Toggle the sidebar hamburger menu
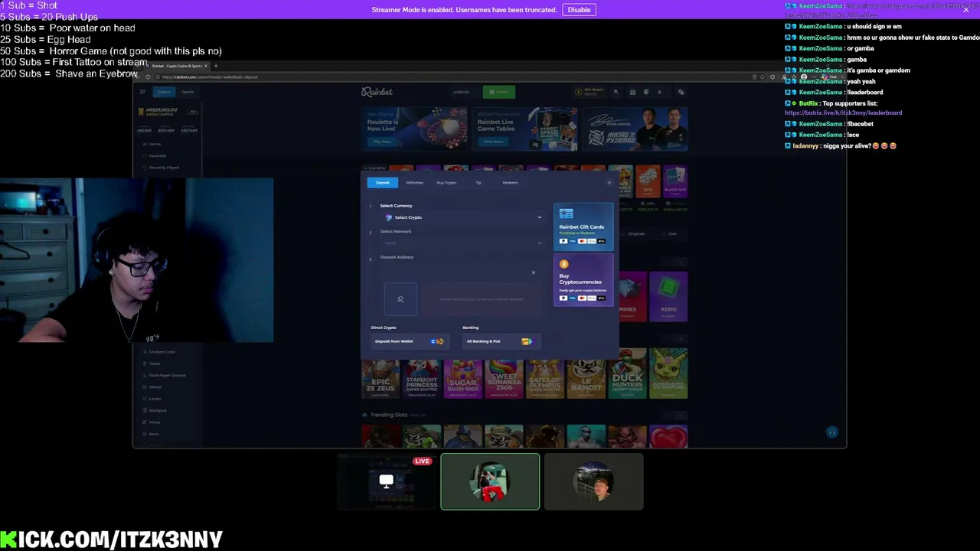Image resolution: width=980 pixels, height=551 pixels. (x=142, y=92)
